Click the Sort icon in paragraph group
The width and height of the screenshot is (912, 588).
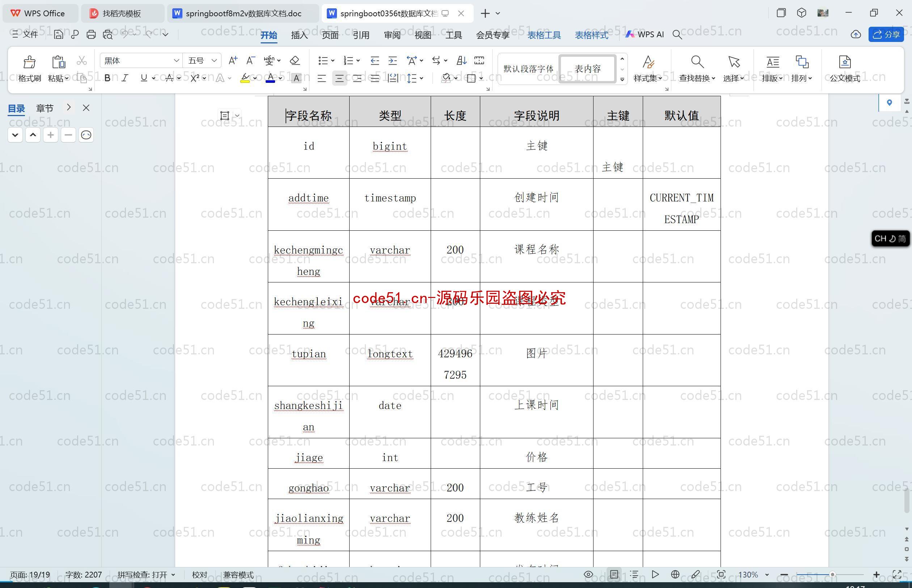coord(461,60)
